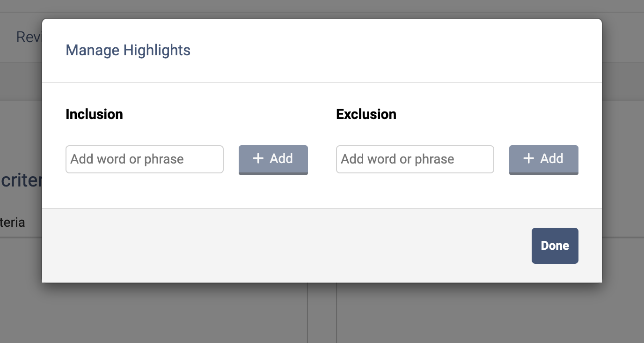Viewport: 644px width, 343px height.
Task: Click the large criteria heading behind the dialog
Action: (x=21, y=180)
